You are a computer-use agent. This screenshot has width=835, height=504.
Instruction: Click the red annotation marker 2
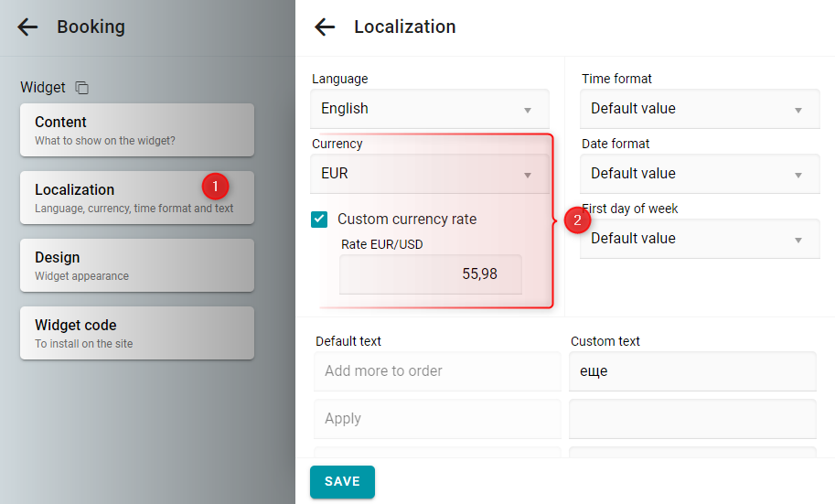tap(577, 220)
